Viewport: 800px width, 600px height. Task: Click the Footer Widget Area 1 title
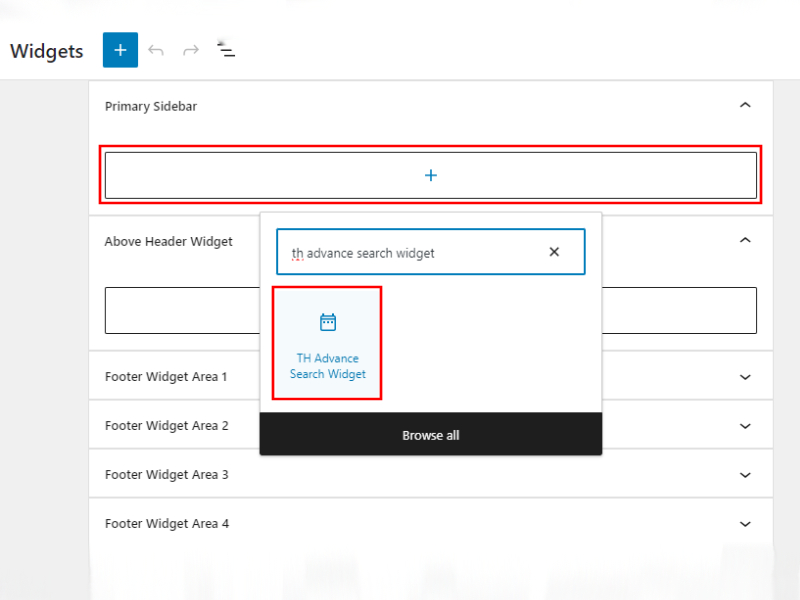166,377
